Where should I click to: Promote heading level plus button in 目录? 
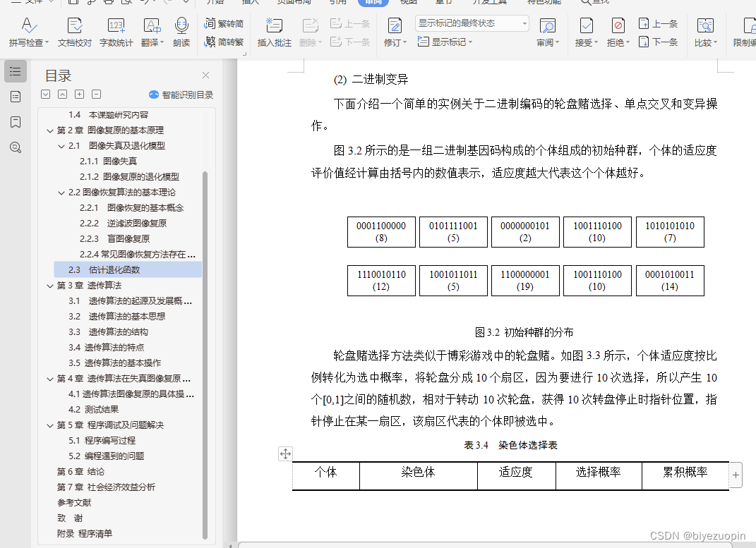[80, 95]
